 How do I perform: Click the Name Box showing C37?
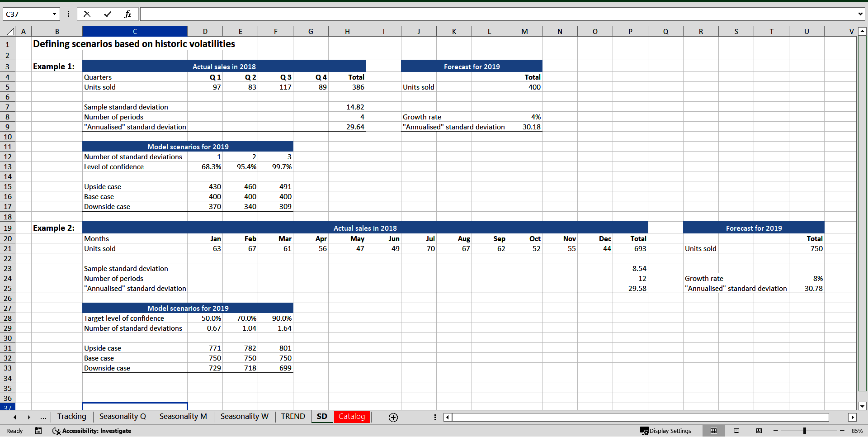(27, 14)
